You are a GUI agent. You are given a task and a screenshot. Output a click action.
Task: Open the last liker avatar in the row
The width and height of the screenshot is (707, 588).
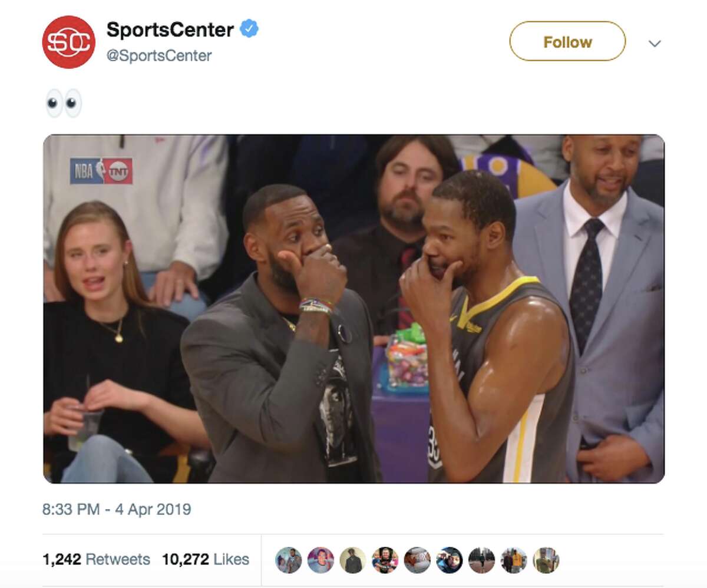(546, 560)
